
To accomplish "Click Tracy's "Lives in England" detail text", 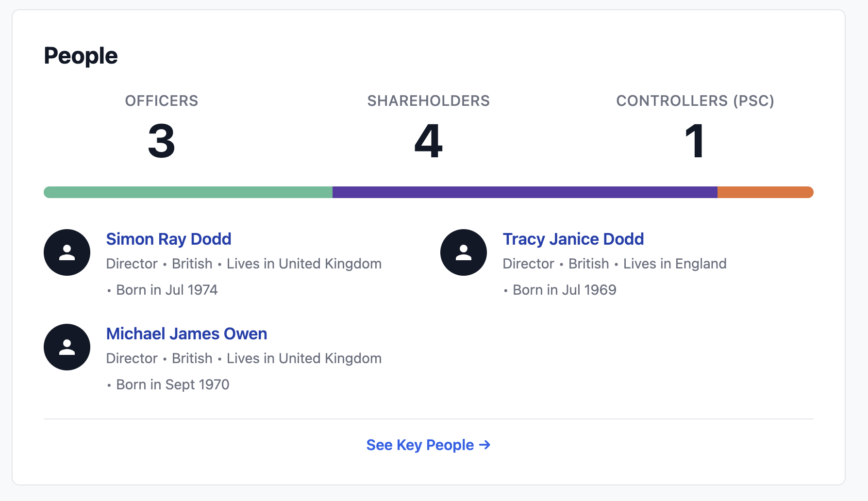I will pos(674,264).
